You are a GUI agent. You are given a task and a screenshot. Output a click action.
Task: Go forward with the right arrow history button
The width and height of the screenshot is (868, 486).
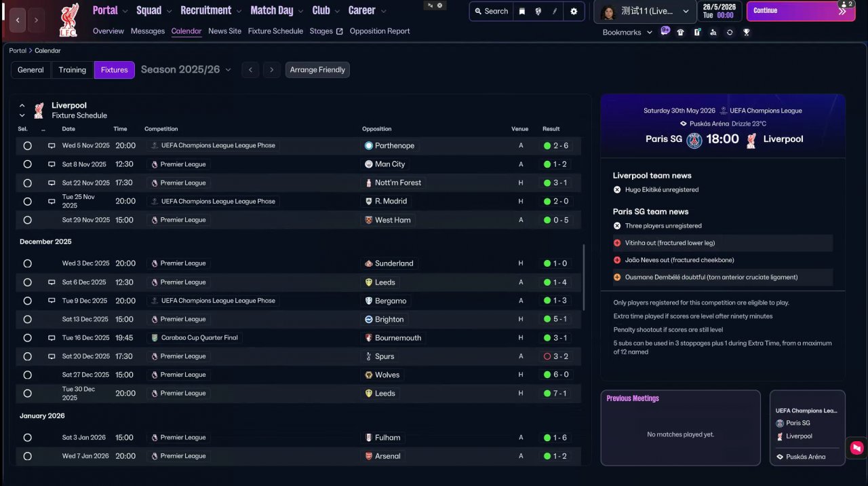[x=36, y=20]
